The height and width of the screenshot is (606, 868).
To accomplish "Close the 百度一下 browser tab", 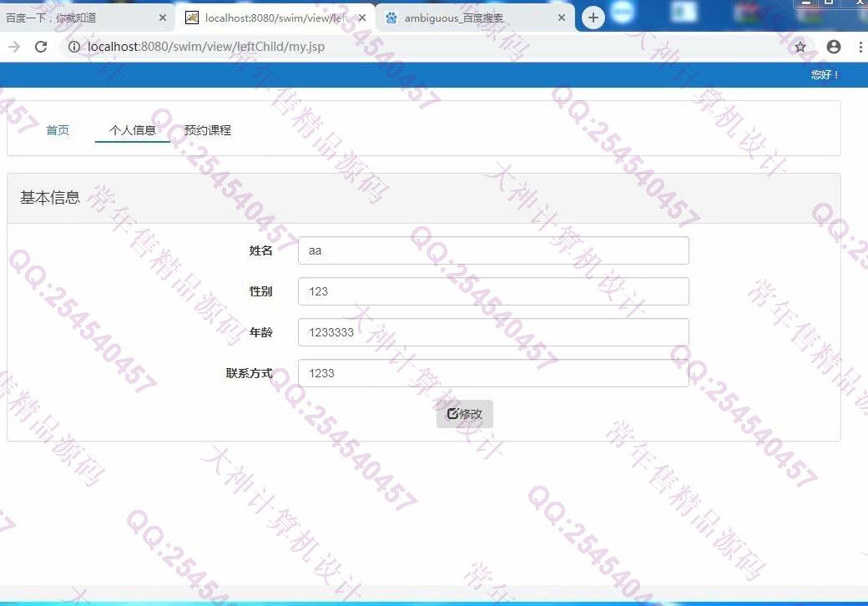I will tap(162, 18).
